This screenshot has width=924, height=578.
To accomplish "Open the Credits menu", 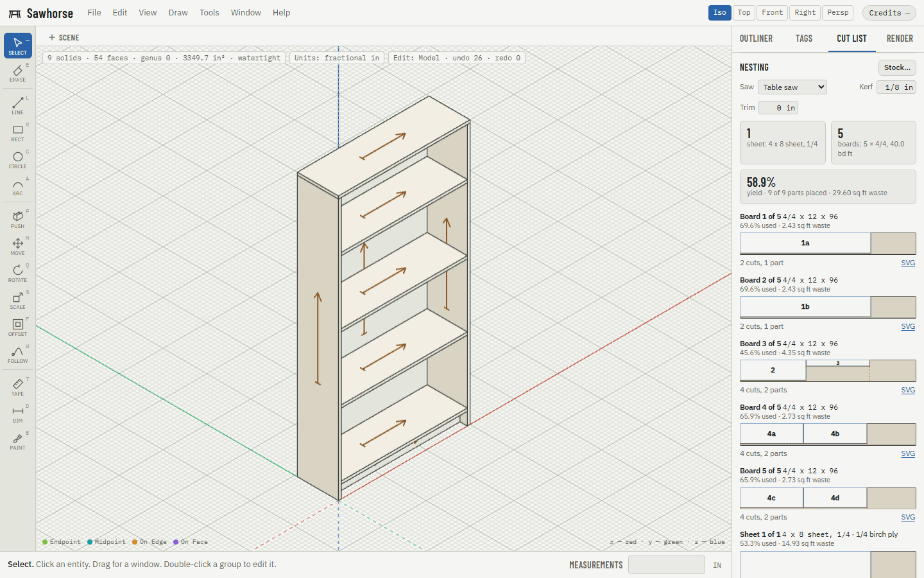I will click(x=890, y=13).
